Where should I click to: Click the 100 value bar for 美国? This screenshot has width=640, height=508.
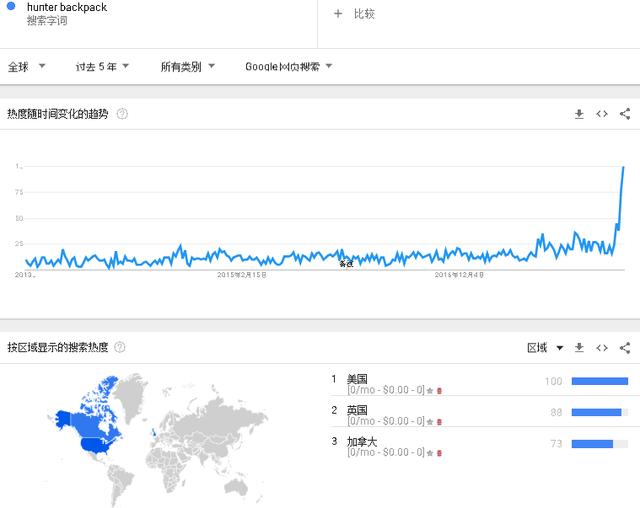(x=600, y=381)
